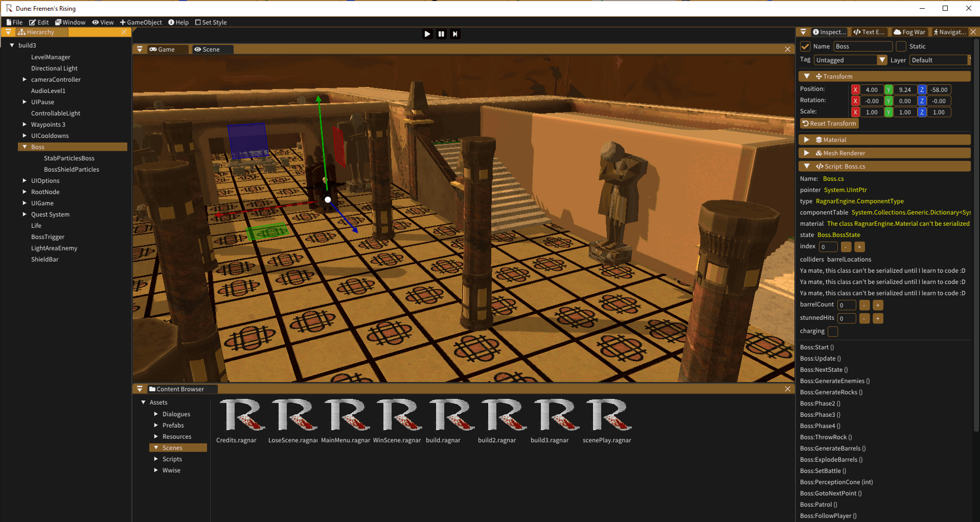Decrease stunnedHits with the minus button
Image resolution: width=980 pixels, height=522 pixels.
864,319
